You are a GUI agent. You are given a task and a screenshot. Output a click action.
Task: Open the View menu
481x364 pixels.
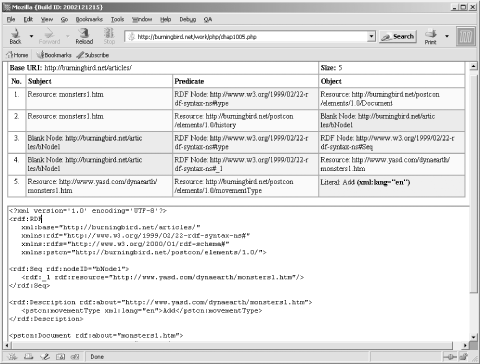click(47, 19)
